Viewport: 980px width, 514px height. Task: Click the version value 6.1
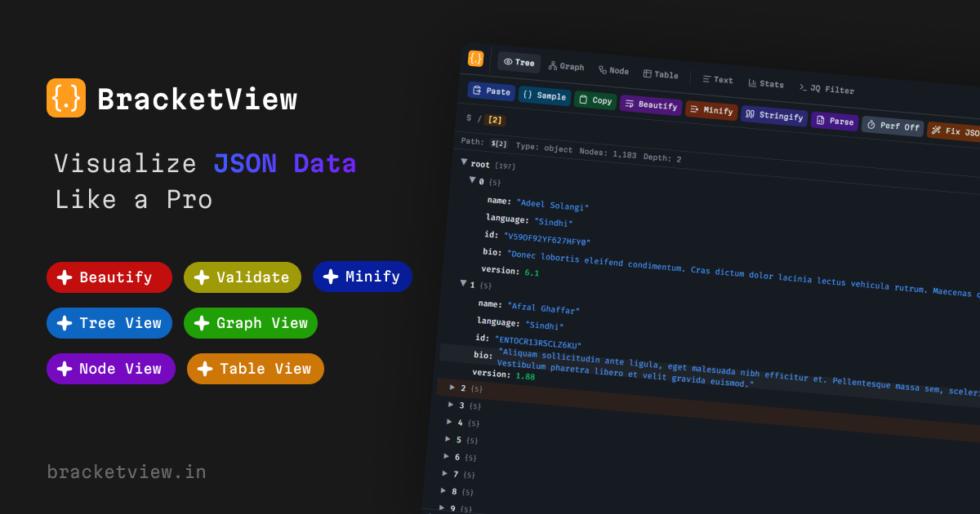click(x=532, y=273)
